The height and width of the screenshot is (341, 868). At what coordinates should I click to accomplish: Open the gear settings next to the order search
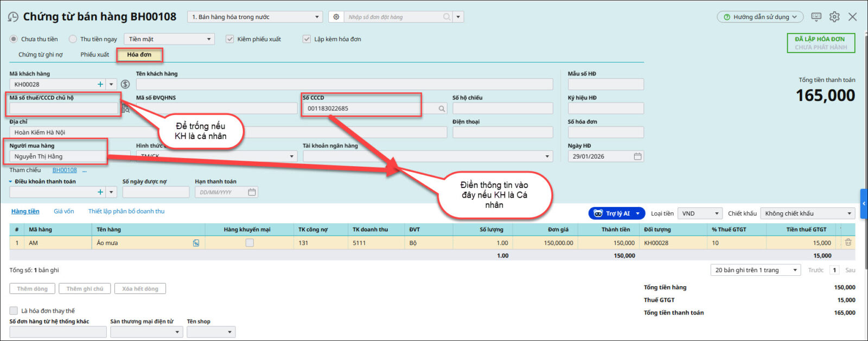coord(336,17)
